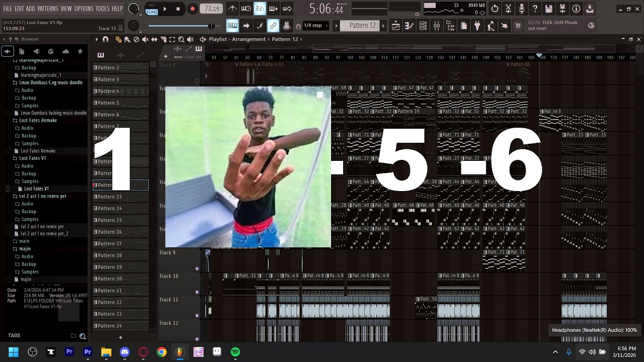Open the PATTERNS menu
Image resolution: width=644 pixels, height=362 pixels.
coord(48,9)
